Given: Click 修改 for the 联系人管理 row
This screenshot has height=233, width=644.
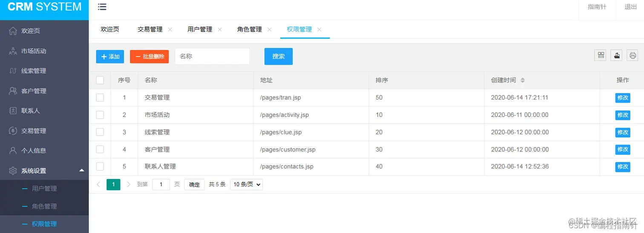Looking at the screenshot, I should (623, 167).
